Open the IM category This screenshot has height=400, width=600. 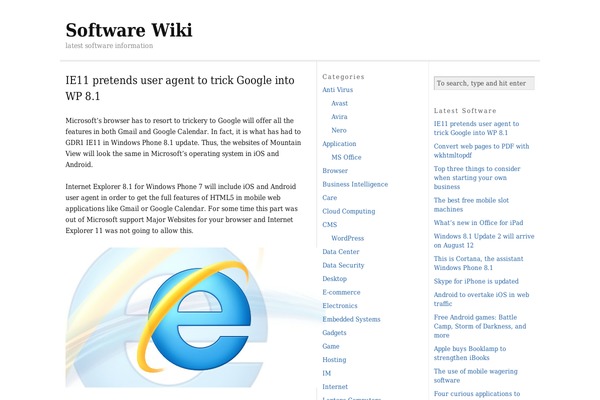click(x=326, y=373)
